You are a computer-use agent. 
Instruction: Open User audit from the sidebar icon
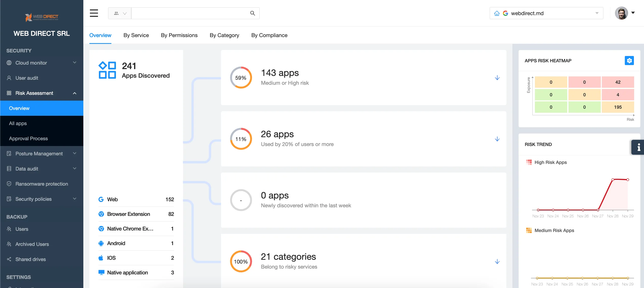coord(9,78)
